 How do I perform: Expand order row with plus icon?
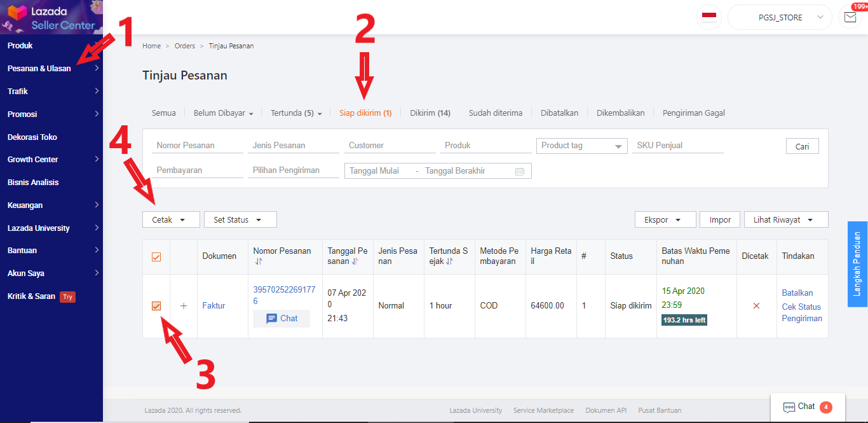click(x=184, y=306)
